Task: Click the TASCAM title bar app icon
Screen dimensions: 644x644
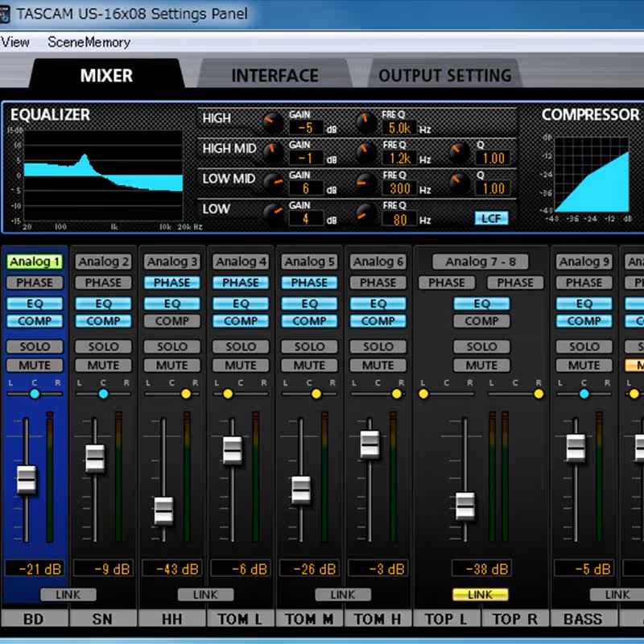Action: click(4, 14)
